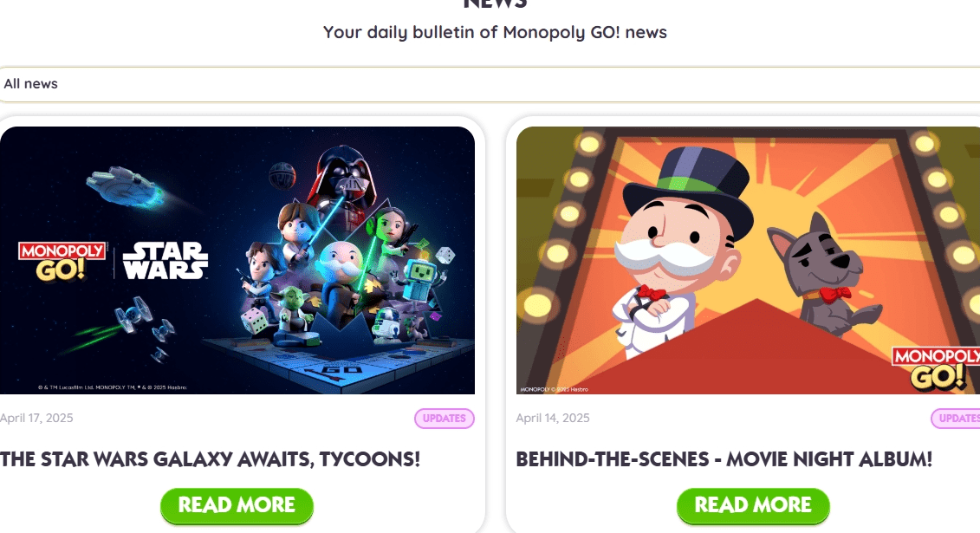Viewport: 980px width, 533px height.
Task: Click the Monopoly GO! logo in Star Wars image
Action: (x=62, y=261)
